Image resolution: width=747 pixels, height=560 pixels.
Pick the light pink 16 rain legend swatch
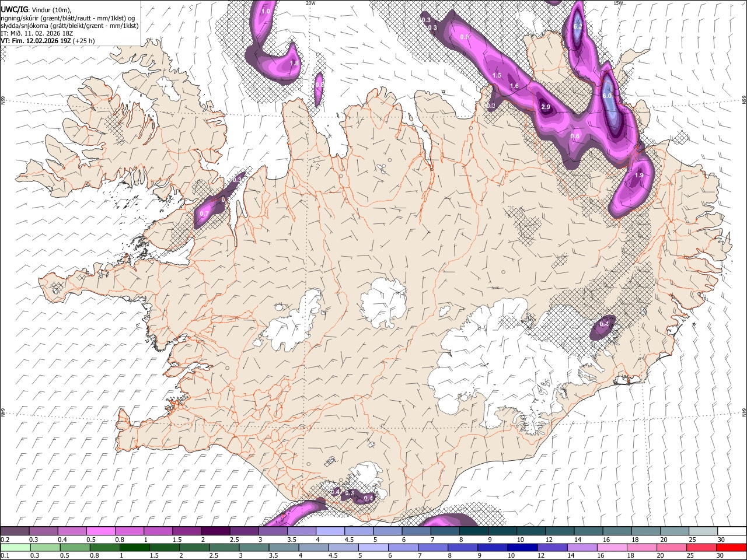(x=611, y=548)
